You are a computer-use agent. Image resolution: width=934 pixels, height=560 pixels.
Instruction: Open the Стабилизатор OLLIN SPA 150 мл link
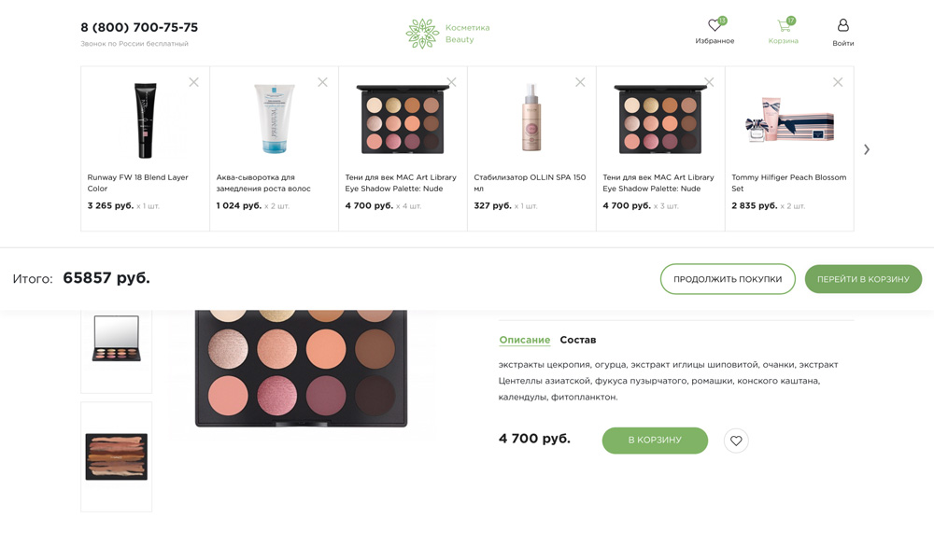(x=530, y=182)
